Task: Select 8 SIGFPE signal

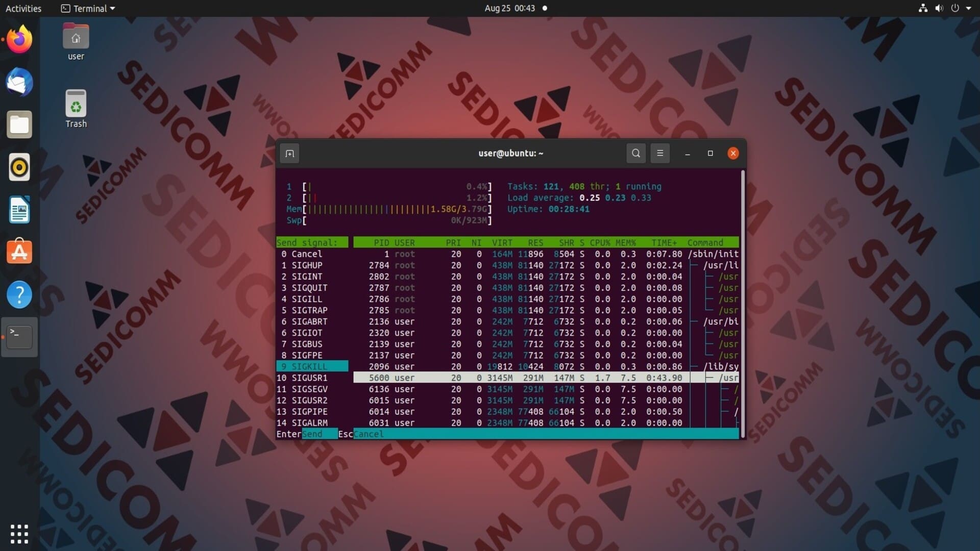Action: click(x=312, y=355)
